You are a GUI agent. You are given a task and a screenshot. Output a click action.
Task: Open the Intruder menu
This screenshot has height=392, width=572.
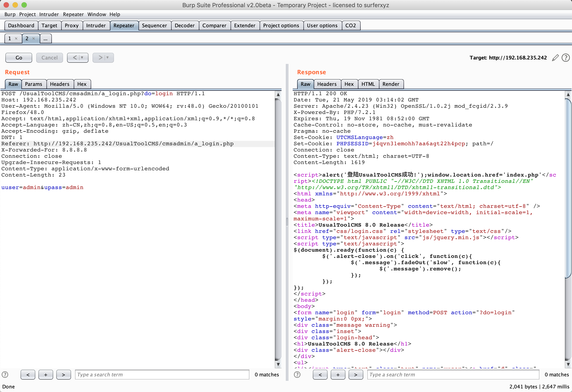pos(49,14)
